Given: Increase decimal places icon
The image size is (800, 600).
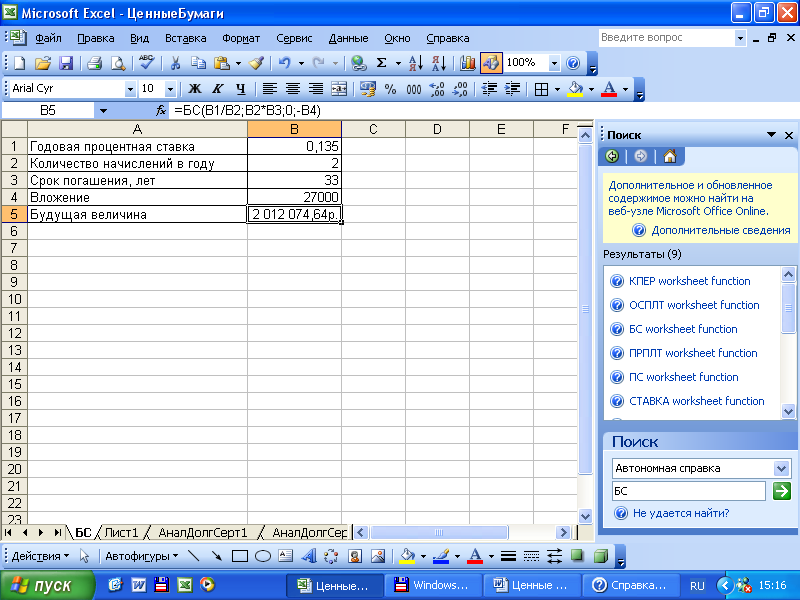Looking at the screenshot, I should (x=437, y=89).
